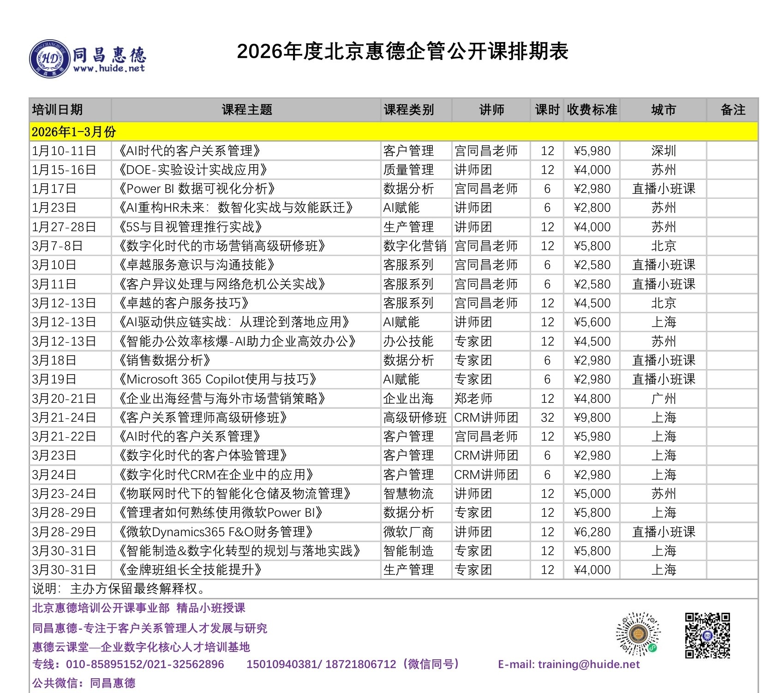This screenshot has width=784, height=693.
Task: Click the 郑老师 instructor cell
Action: (x=473, y=399)
